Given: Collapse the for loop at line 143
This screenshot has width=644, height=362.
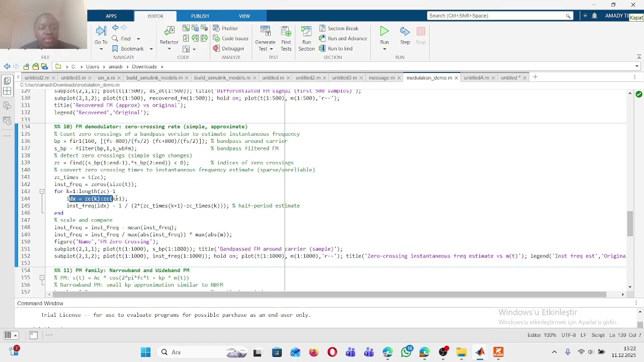Looking at the screenshot, I should [x=42, y=192].
